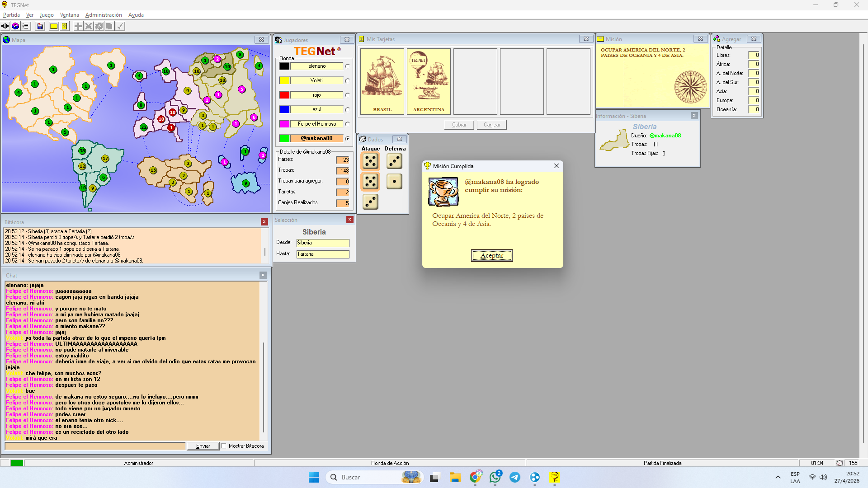Select the radio button next to elenano
This screenshot has width=868, height=488.
[347, 66]
